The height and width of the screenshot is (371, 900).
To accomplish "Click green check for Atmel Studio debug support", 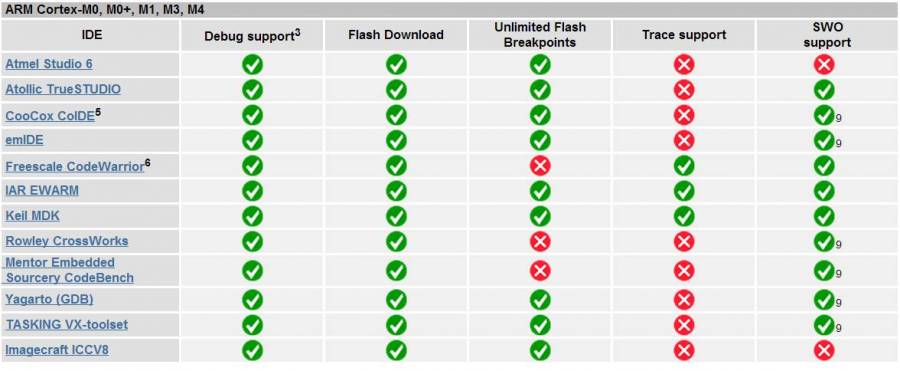I will (252, 65).
